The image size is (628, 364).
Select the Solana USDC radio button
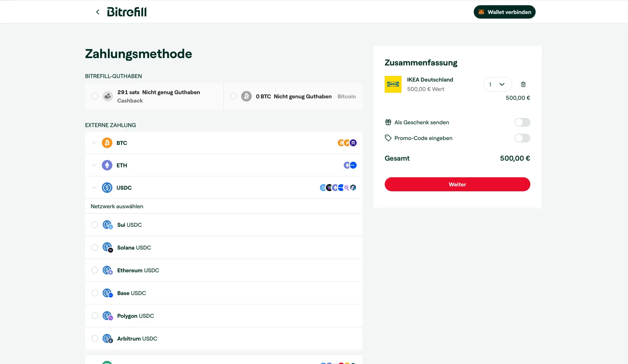95,247
